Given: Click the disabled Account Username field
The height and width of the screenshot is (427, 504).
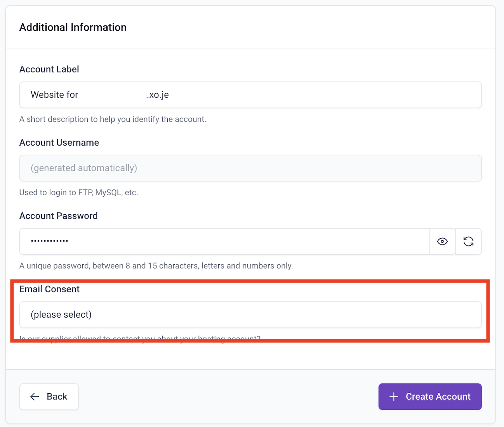Looking at the screenshot, I should pos(250,168).
